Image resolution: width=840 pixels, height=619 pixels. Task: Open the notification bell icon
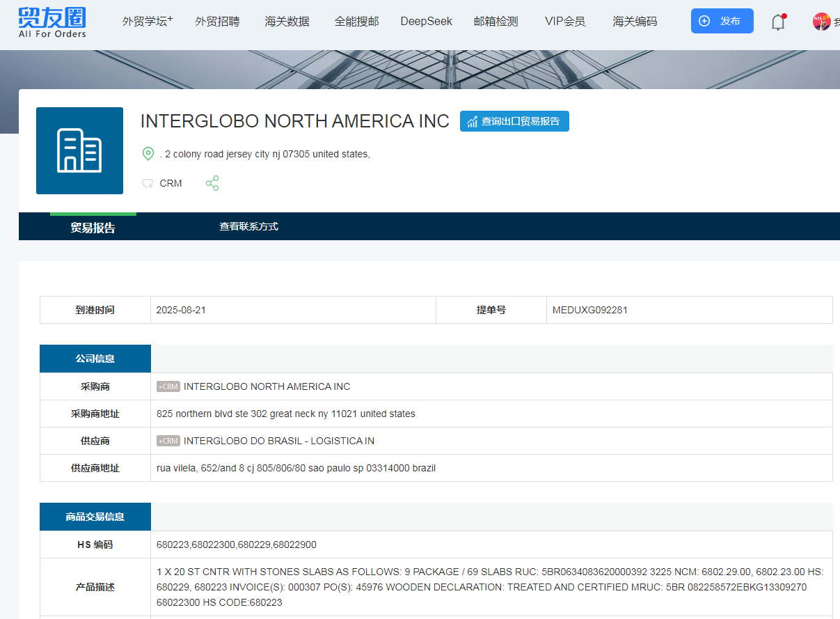pos(778,22)
